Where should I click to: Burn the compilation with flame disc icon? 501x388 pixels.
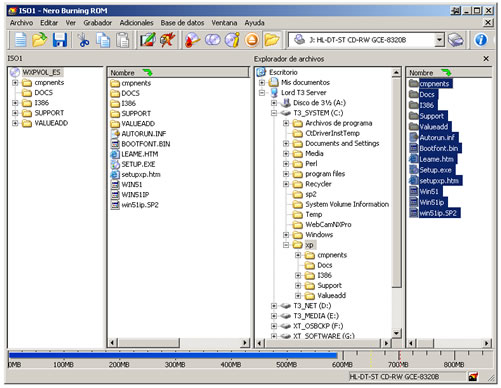(192, 40)
